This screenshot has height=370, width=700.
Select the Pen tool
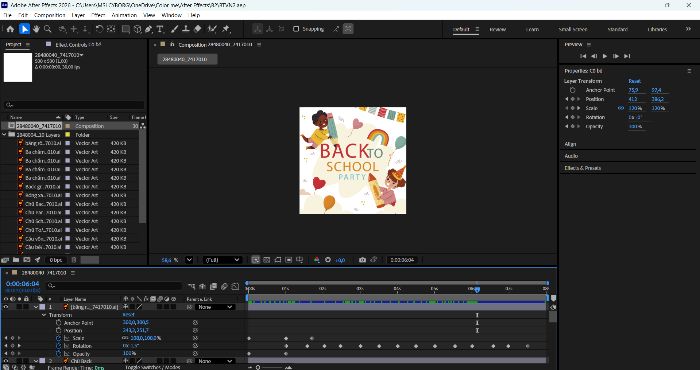point(149,29)
